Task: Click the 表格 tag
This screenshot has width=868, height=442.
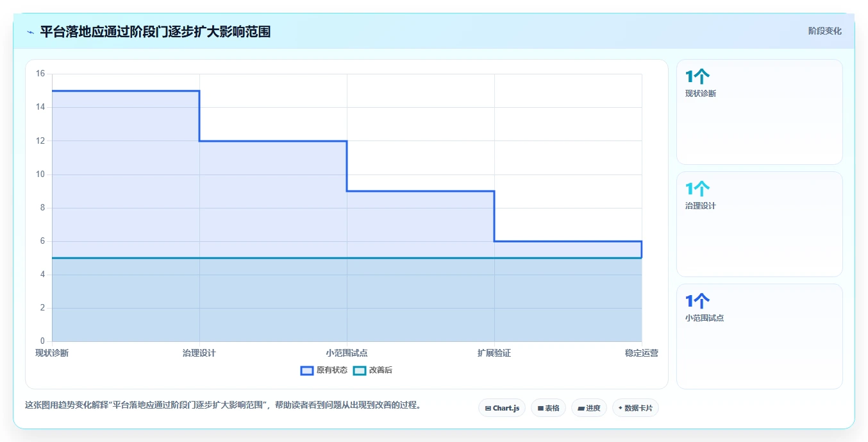Action: click(x=548, y=408)
